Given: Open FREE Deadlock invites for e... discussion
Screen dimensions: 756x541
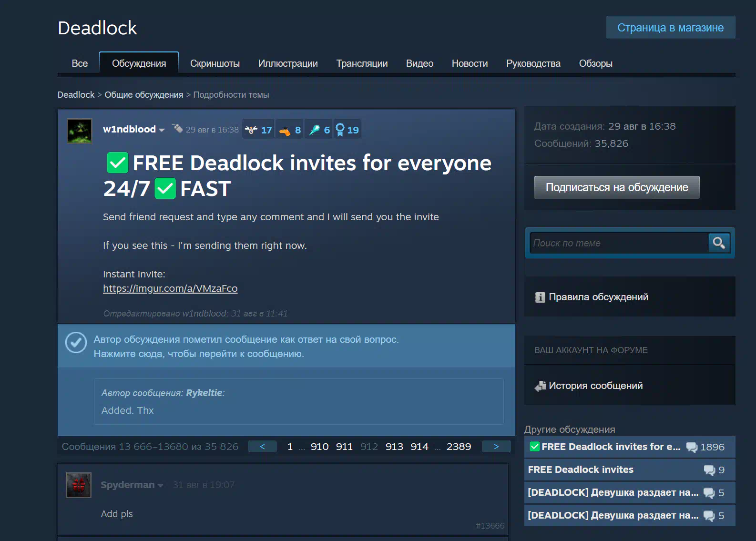Looking at the screenshot, I should click(630, 447).
